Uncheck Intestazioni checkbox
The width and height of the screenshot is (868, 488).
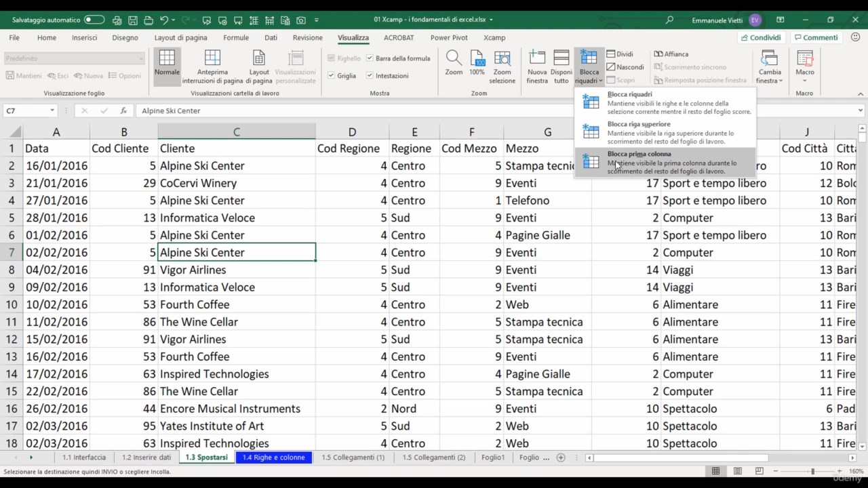click(370, 76)
